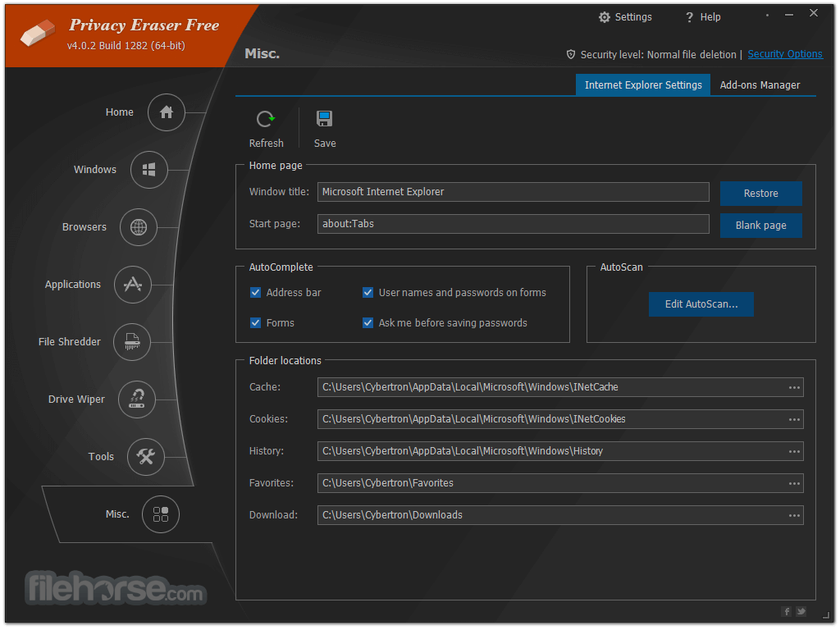Open the Tools wrench icon
The width and height of the screenshot is (840, 630).
[146, 457]
